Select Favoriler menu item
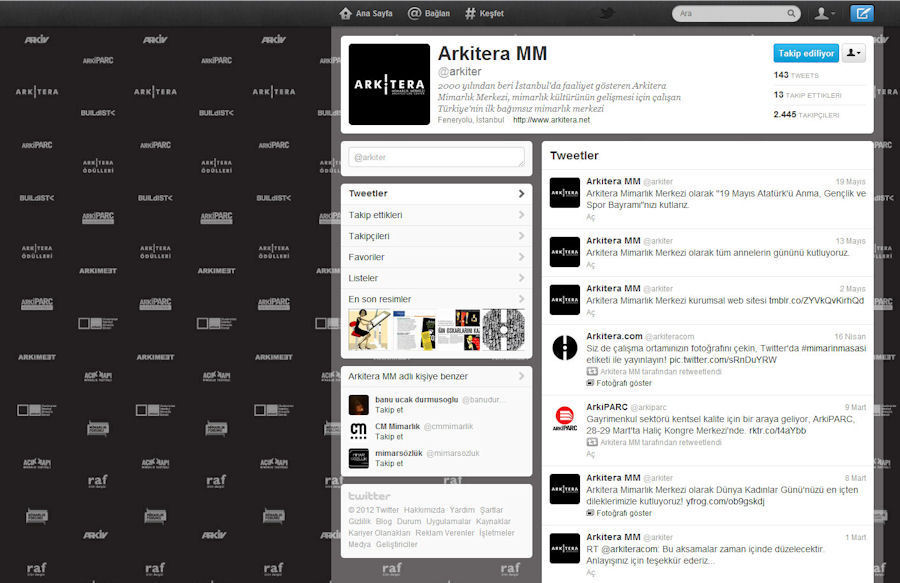The width and height of the screenshot is (900, 583). click(x=436, y=257)
